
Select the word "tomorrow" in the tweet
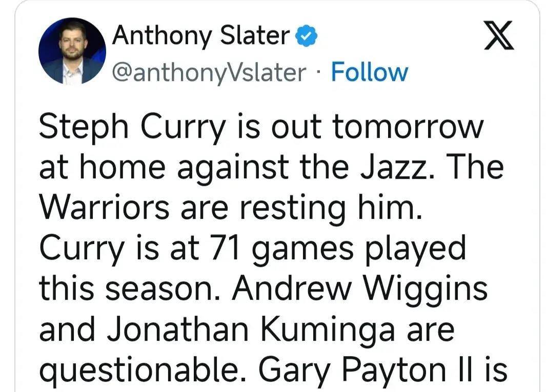pyautogui.click(x=408, y=127)
